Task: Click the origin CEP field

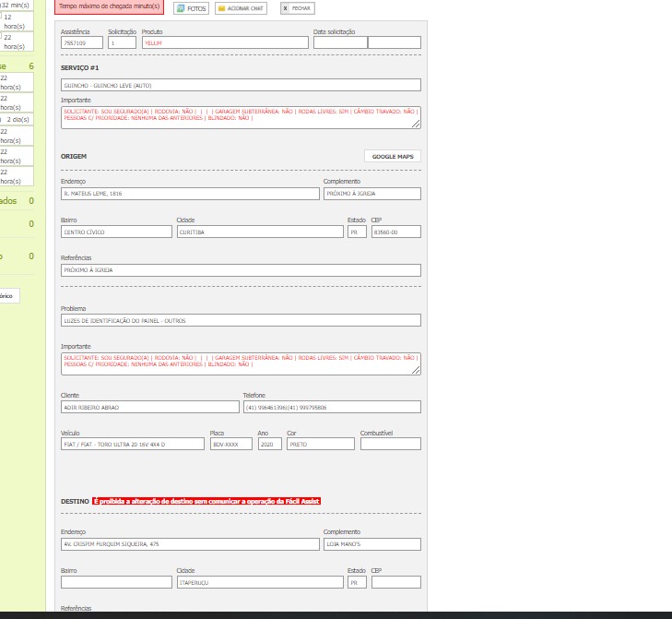Action: pos(396,232)
